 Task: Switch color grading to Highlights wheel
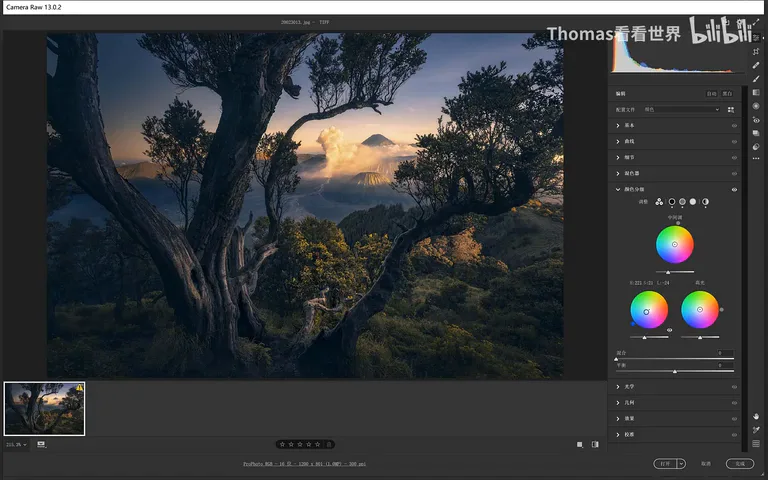pos(693,202)
